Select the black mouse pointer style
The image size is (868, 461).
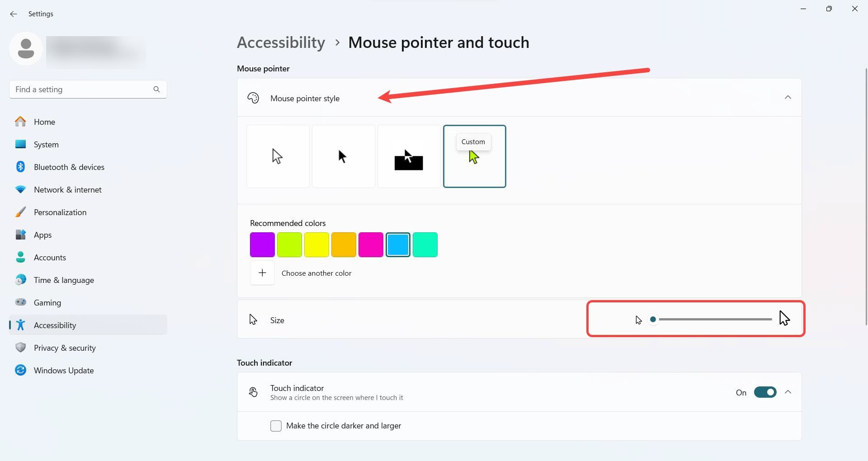[343, 156]
